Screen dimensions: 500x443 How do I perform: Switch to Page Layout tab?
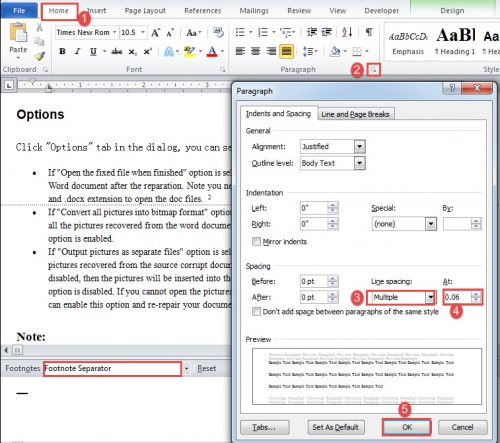[145, 11]
